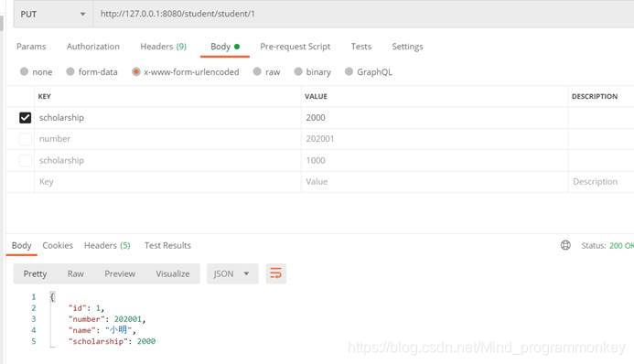Image resolution: width=634 pixels, height=364 pixels.
Task: Click the enabled scholarship key cell
Action: (x=167, y=118)
